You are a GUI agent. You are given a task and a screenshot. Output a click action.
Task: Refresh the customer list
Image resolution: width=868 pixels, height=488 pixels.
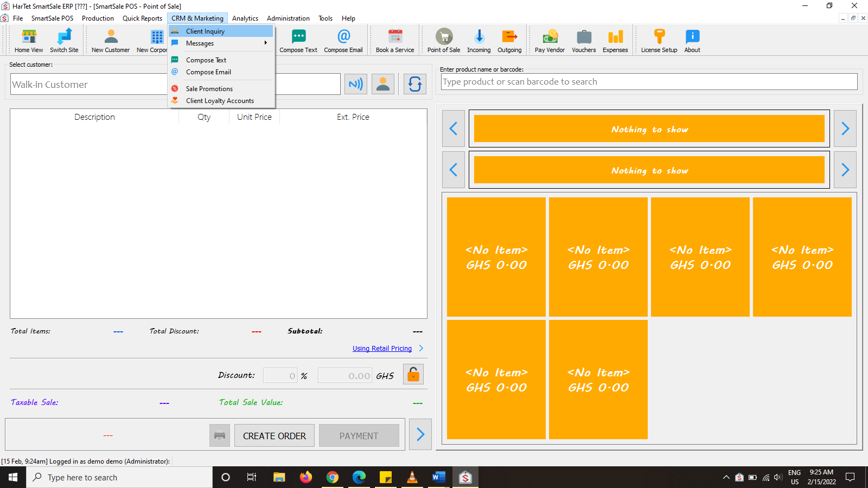(414, 84)
